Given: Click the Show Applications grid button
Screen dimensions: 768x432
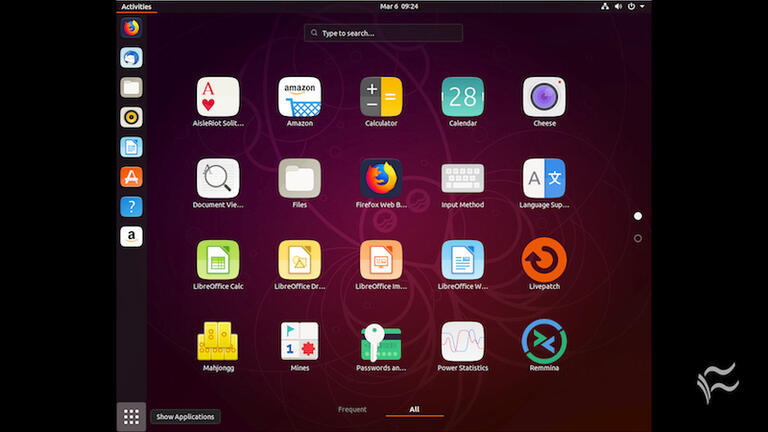Looking at the screenshot, I should tap(131, 417).
